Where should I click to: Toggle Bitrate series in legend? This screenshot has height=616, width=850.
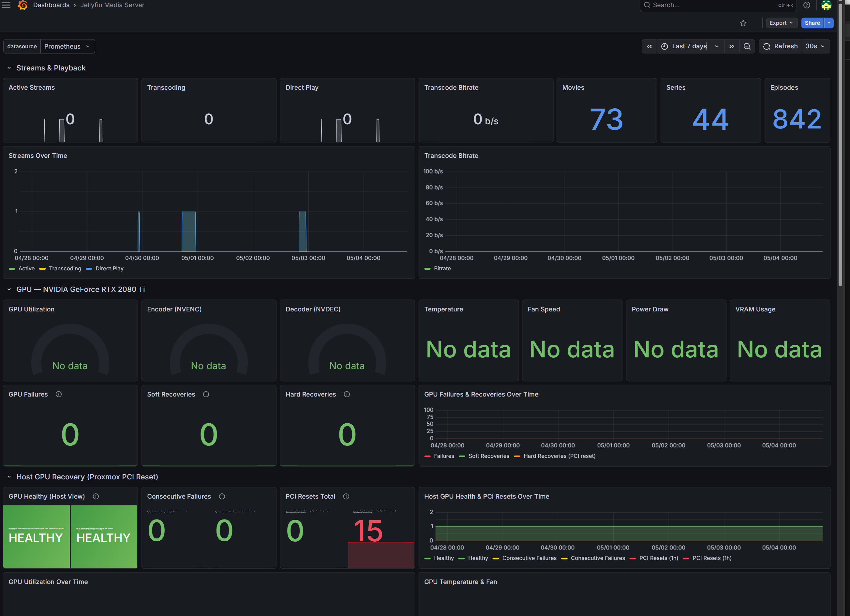coord(442,268)
